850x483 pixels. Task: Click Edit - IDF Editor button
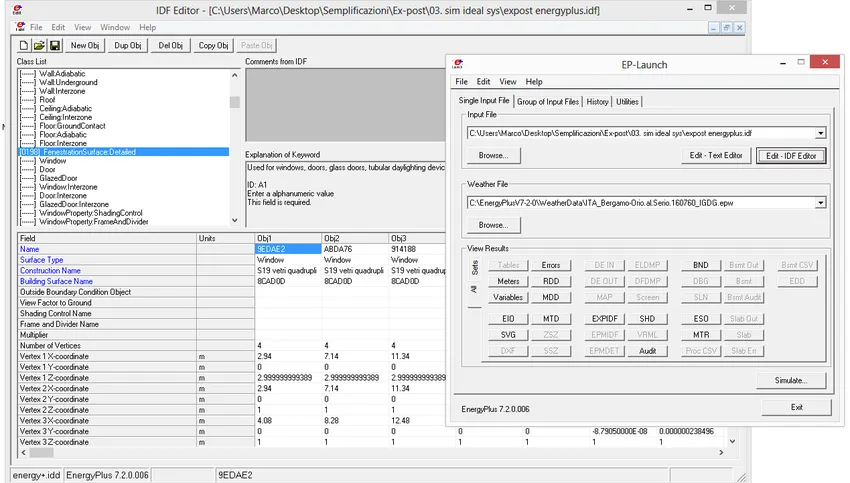pos(791,156)
